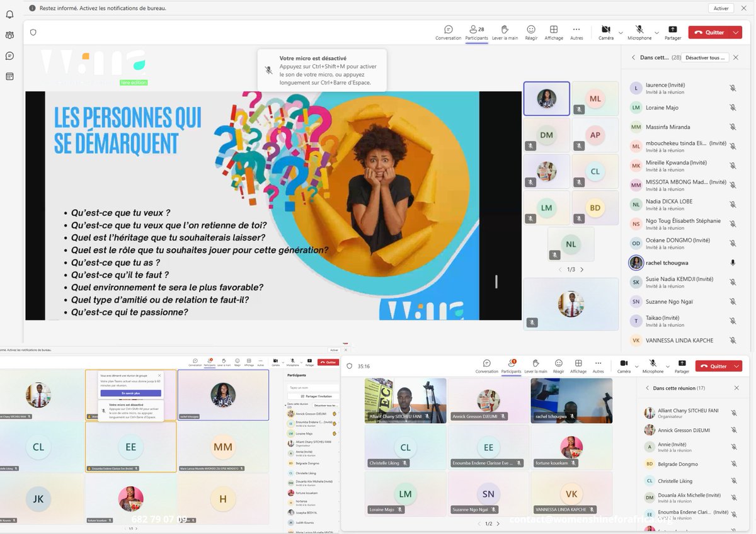
Task: Raise hand with Lever la main in top window
Action: [x=505, y=33]
